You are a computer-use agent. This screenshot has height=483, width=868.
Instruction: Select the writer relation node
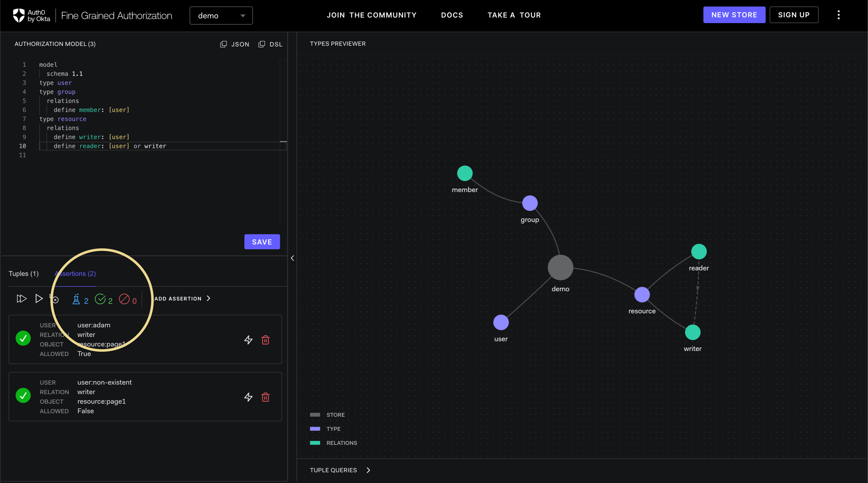[692, 332]
